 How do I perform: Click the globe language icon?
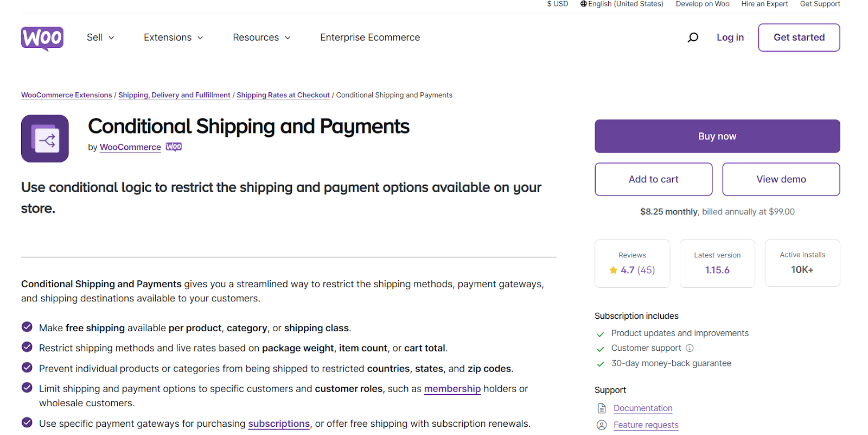click(x=584, y=4)
